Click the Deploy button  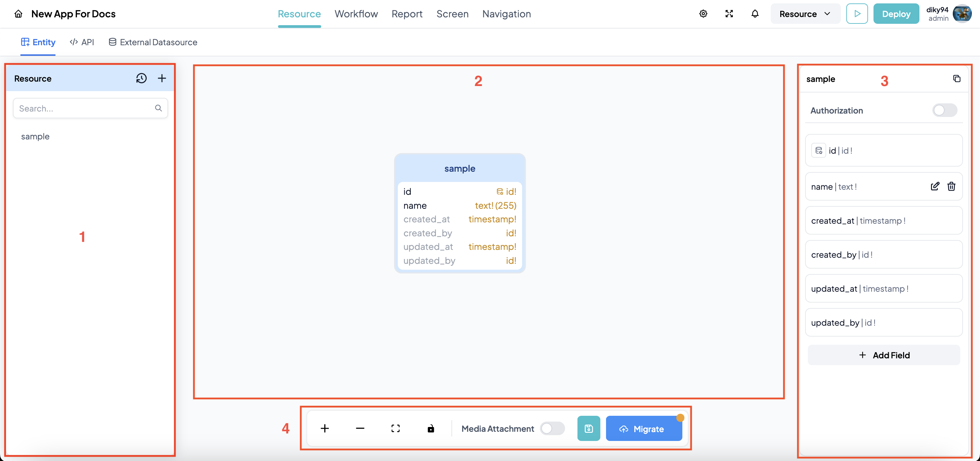tap(896, 14)
